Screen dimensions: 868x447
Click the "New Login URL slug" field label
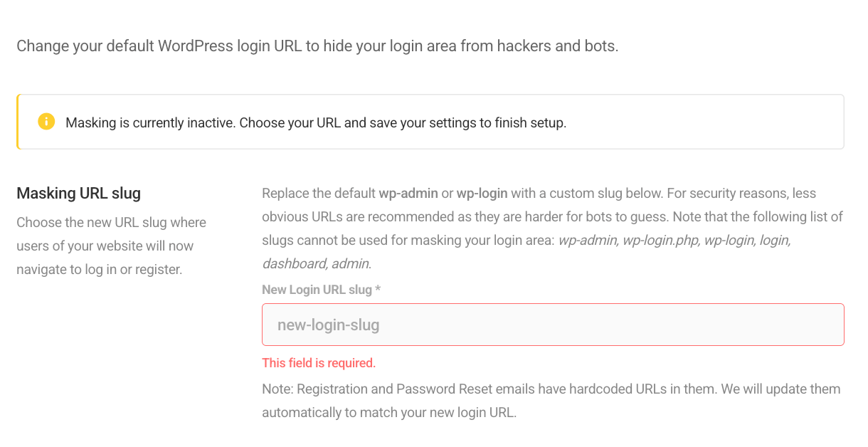pyautogui.click(x=316, y=289)
